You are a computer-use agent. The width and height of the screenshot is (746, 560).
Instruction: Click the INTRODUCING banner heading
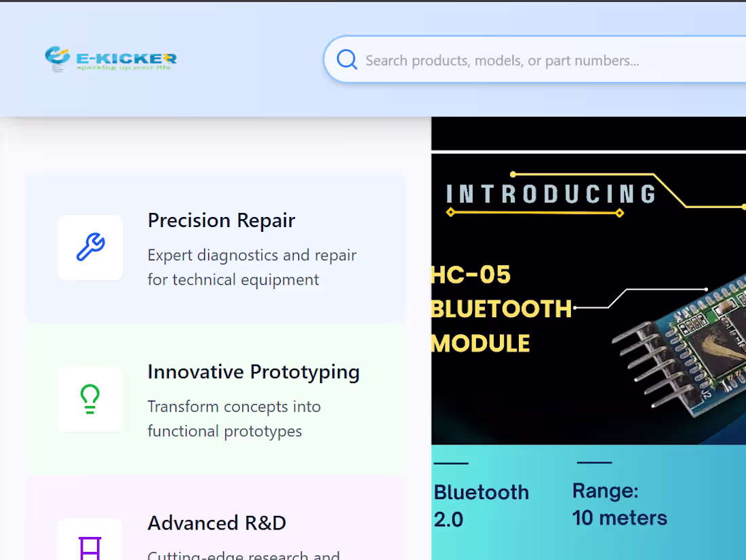tap(551, 195)
